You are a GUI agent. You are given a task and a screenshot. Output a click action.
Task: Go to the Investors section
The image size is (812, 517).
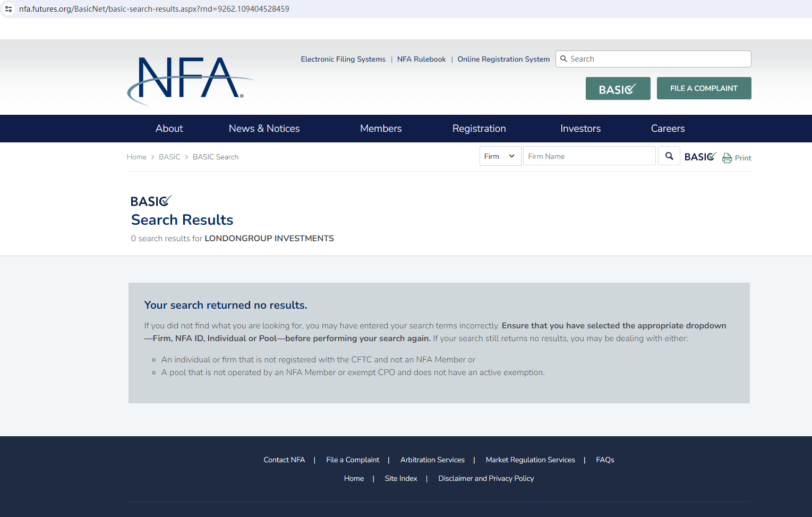[x=580, y=129]
